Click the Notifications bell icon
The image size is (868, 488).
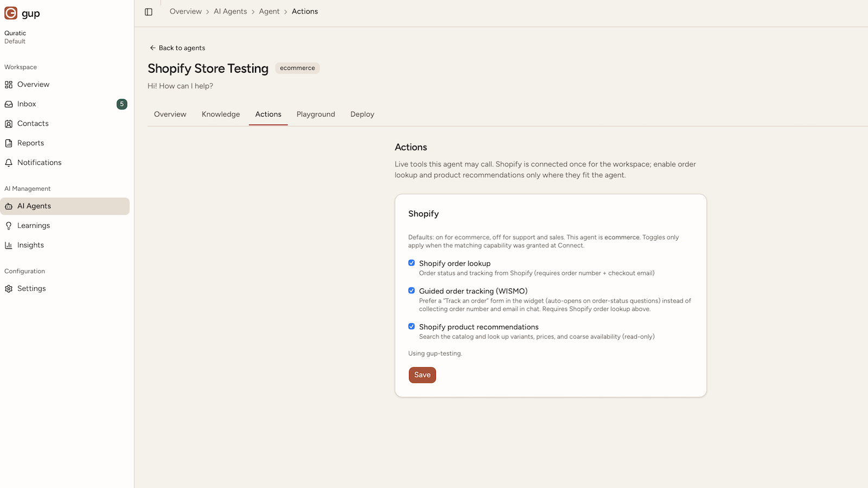[9, 163]
